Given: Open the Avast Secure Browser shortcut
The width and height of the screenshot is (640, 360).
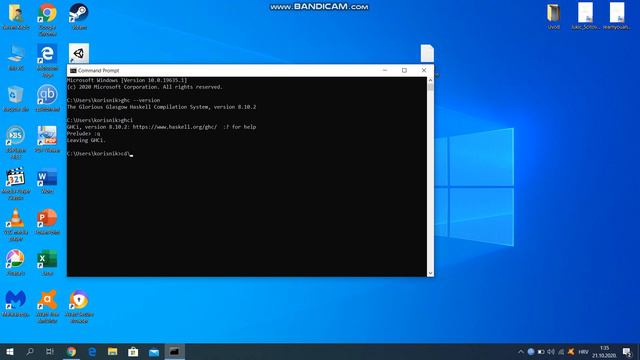Looking at the screenshot, I should pyautogui.click(x=79, y=306).
